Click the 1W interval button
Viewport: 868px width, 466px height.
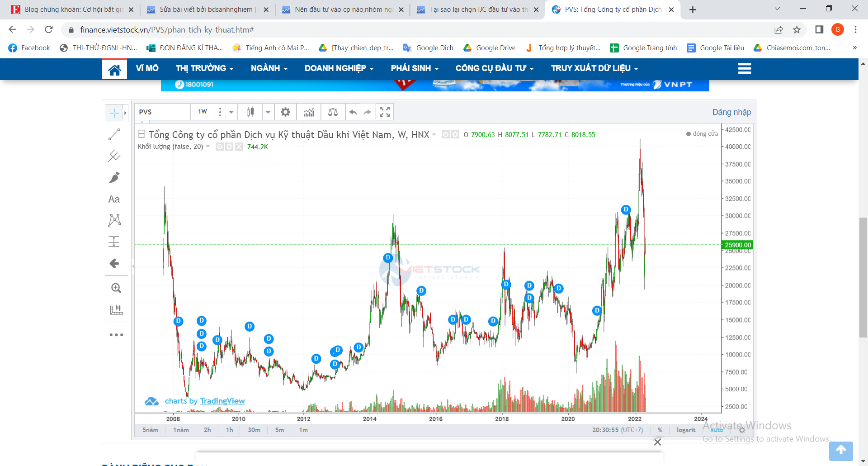pos(203,112)
